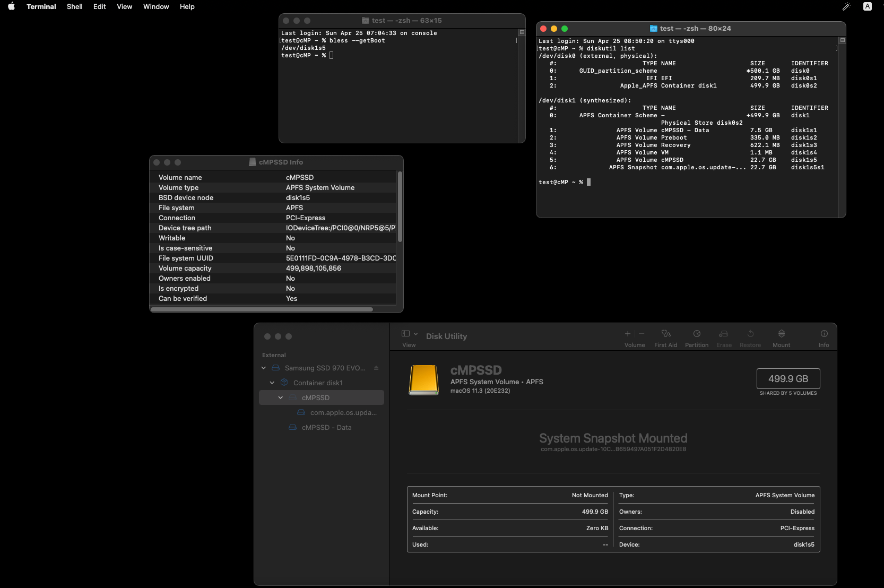The image size is (884, 588).
Task: Click the vertical scrollbar in cMPSSD Info
Action: click(400, 207)
